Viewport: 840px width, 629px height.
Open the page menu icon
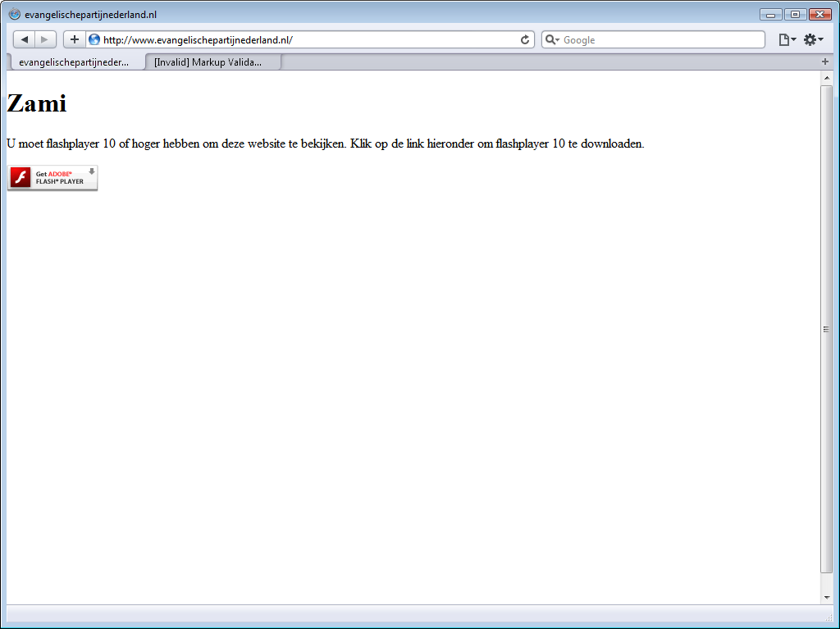[x=787, y=39]
